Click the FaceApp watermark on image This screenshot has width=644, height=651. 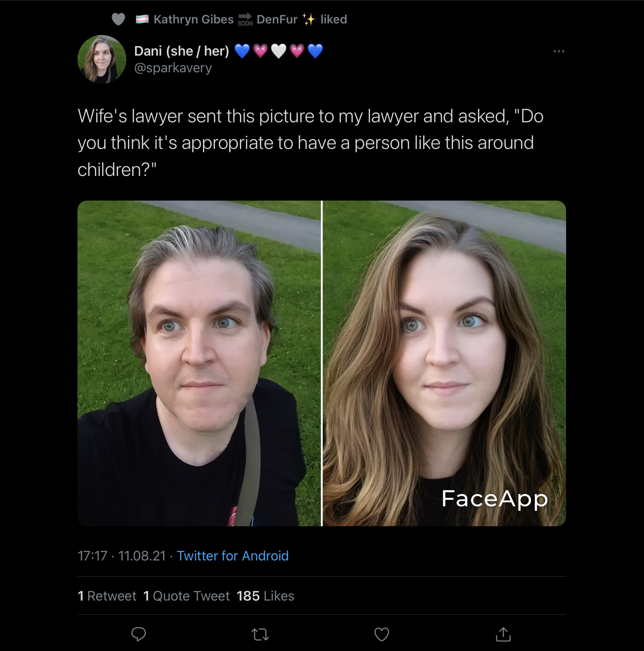495,499
